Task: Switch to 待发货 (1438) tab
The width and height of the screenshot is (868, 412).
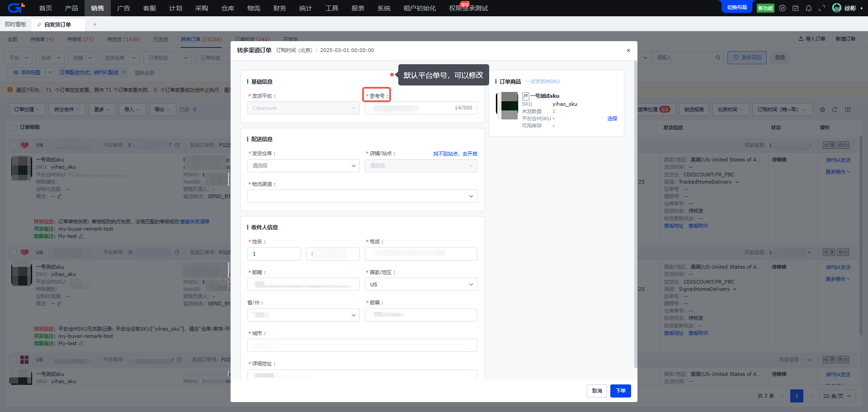Action: 123,39
